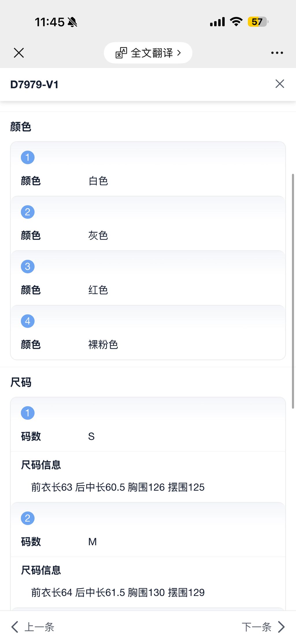Tap size S measurement info text
Viewport: 296px width, 644px height.
[x=118, y=487]
